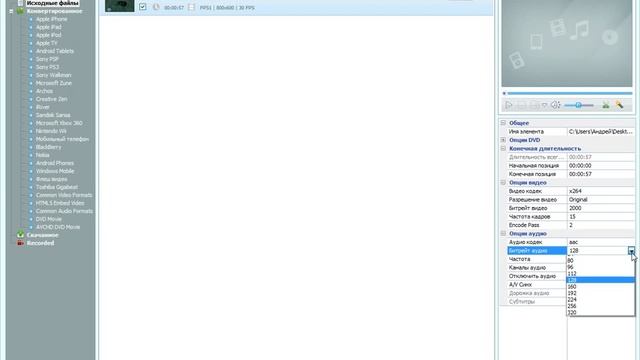The width and height of the screenshot is (640, 360).
Task: Edit the Имя элемента path field
Action: pyautogui.click(x=601, y=131)
